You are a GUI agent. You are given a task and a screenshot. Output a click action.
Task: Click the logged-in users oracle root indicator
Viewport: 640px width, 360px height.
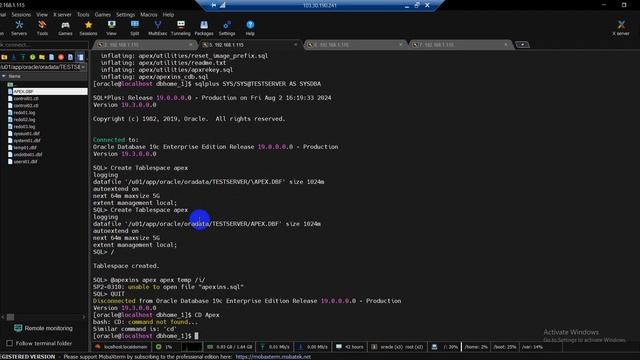(x=397, y=347)
